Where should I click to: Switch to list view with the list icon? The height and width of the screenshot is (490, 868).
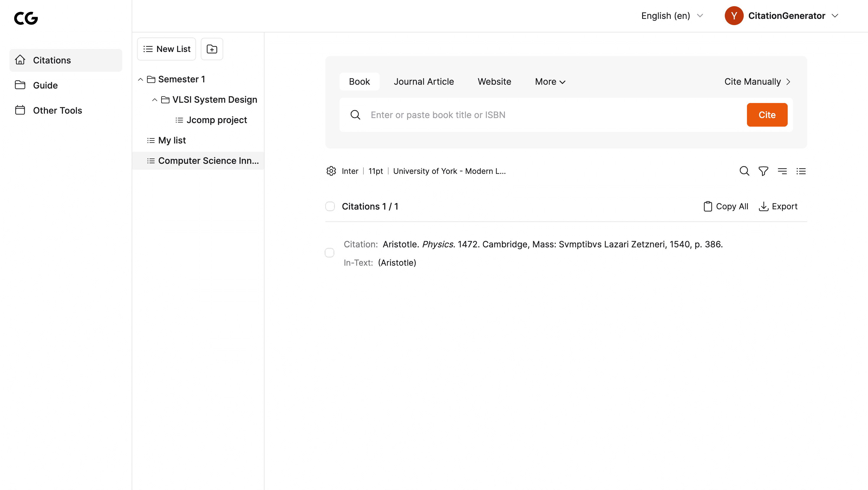801,171
